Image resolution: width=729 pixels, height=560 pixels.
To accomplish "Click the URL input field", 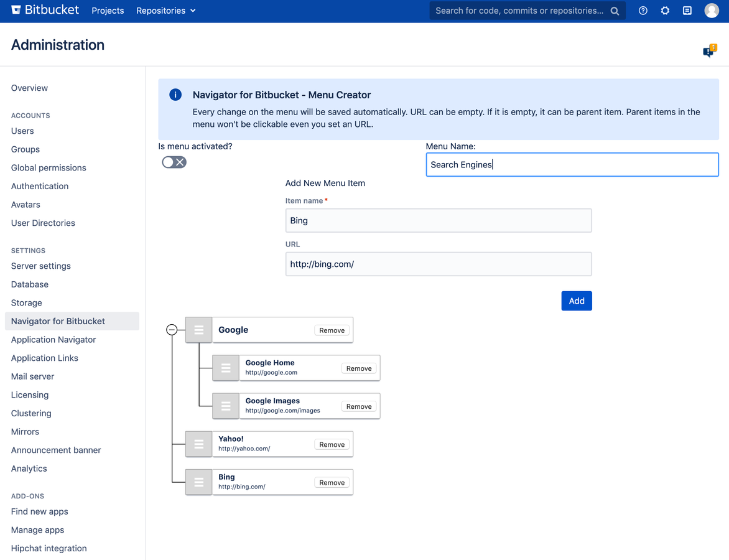I will (439, 264).
